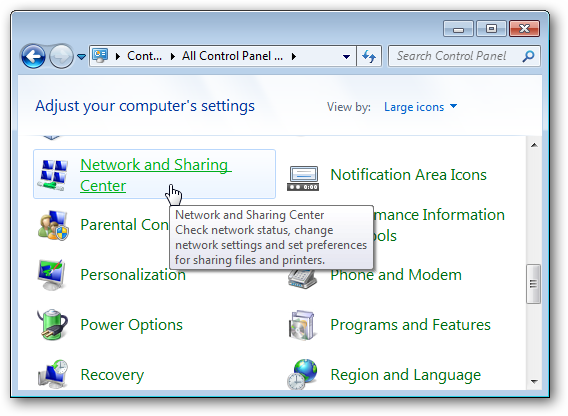Click the Notification Area Icons icon
The width and height of the screenshot is (568, 416).
(x=303, y=178)
